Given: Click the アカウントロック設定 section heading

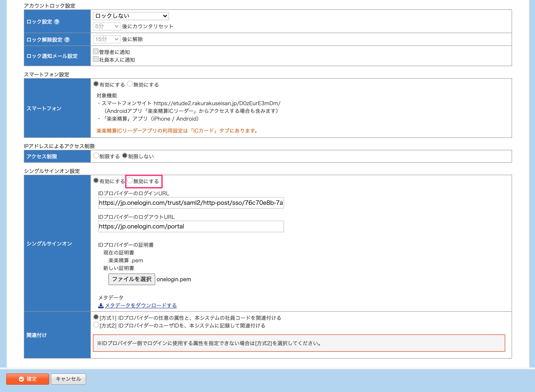Looking at the screenshot, I should [x=50, y=6].
